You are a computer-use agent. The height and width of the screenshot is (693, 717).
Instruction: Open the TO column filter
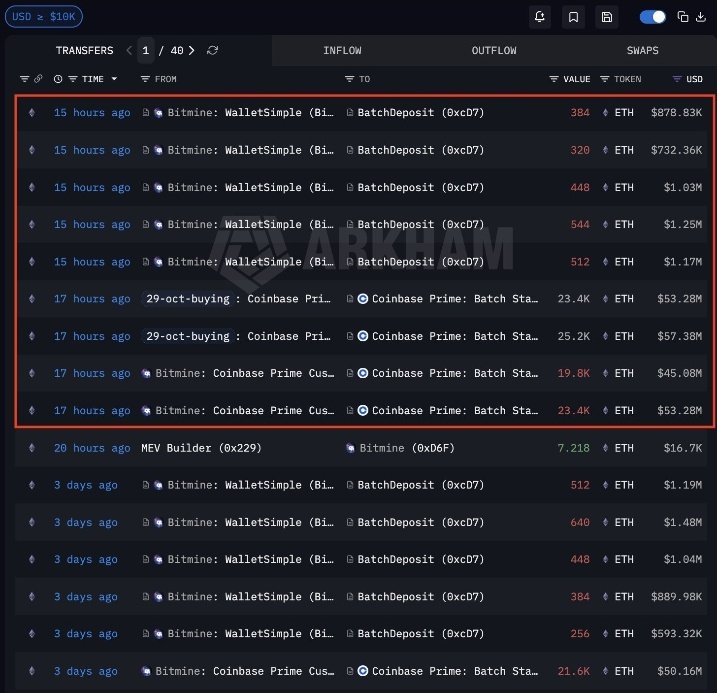(x=349, y=79)
